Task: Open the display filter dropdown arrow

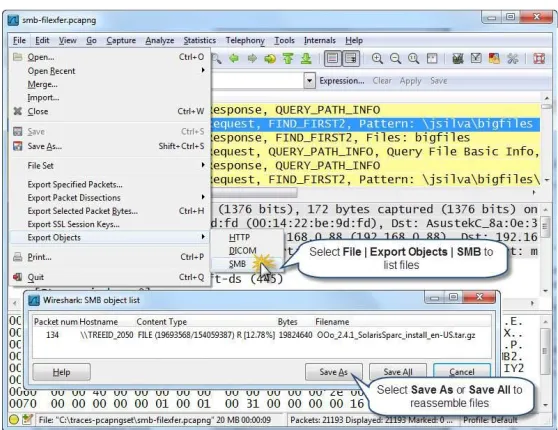Action: 310,81
